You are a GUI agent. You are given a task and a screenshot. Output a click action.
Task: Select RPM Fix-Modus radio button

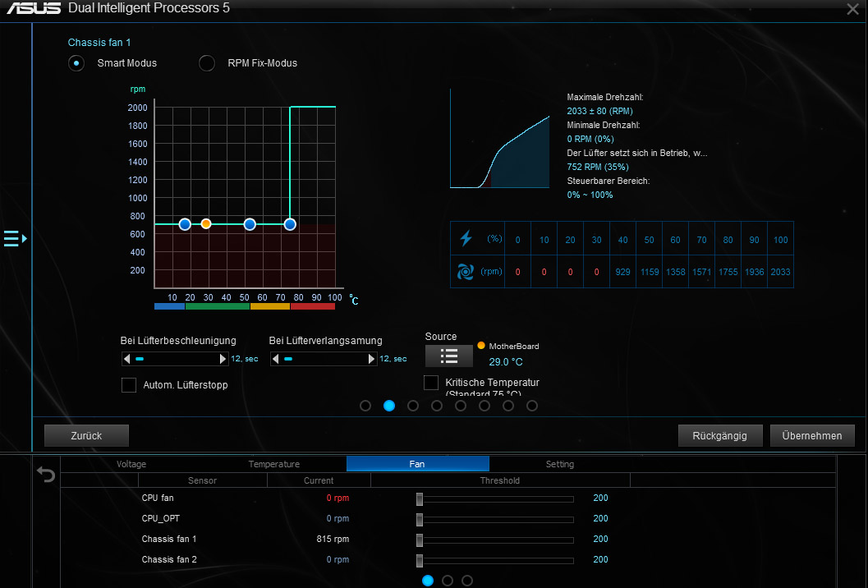pyautogui.click(x=207, y=63)
